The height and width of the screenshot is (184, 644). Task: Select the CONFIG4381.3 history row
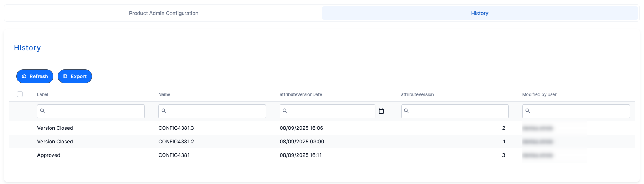coord(322,128)
